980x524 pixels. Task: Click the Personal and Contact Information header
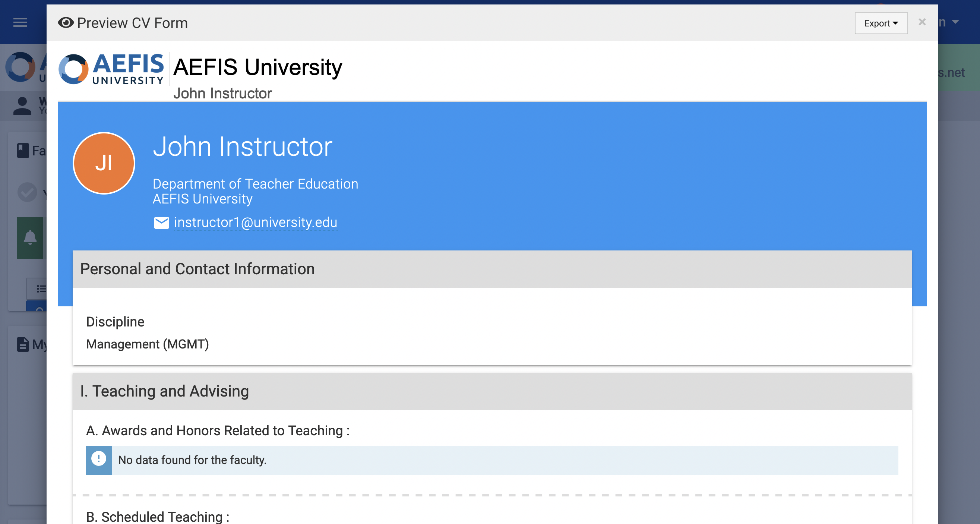click(197, 269)
